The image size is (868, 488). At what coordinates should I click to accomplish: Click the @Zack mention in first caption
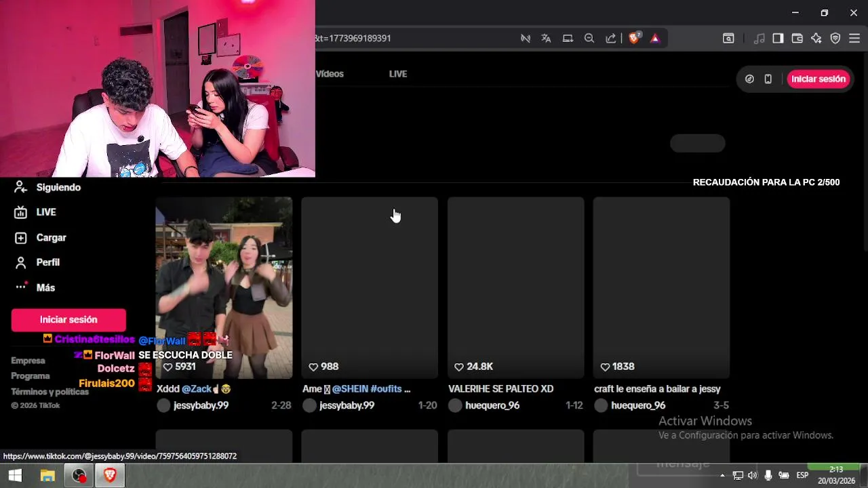coord(197,389)
